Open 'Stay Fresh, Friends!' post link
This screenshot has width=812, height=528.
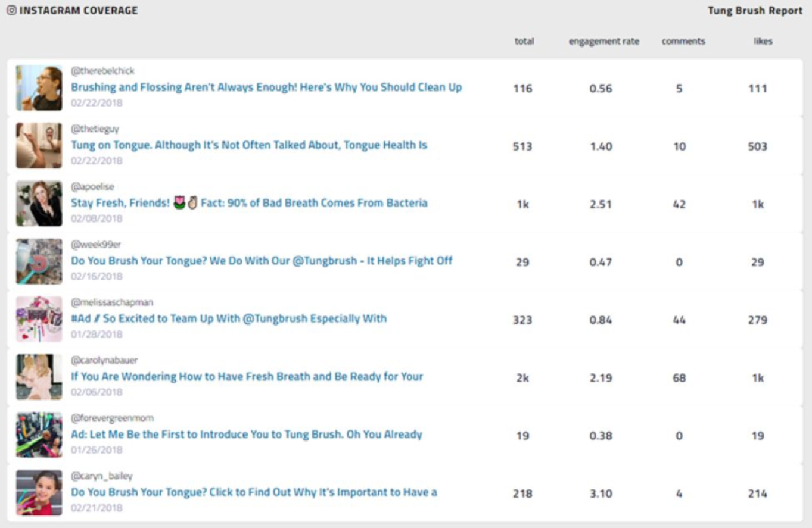pyautogui.click(x=249, y=202)
